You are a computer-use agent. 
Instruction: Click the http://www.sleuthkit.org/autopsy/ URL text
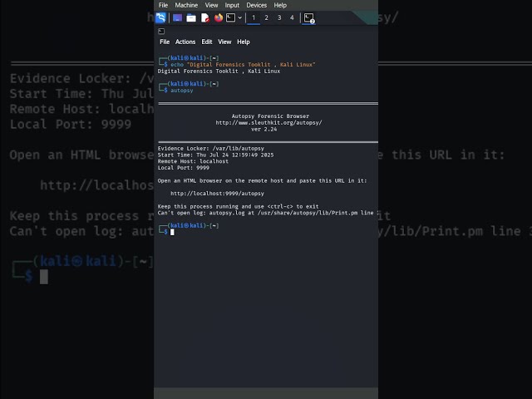[x=268, y=122]
